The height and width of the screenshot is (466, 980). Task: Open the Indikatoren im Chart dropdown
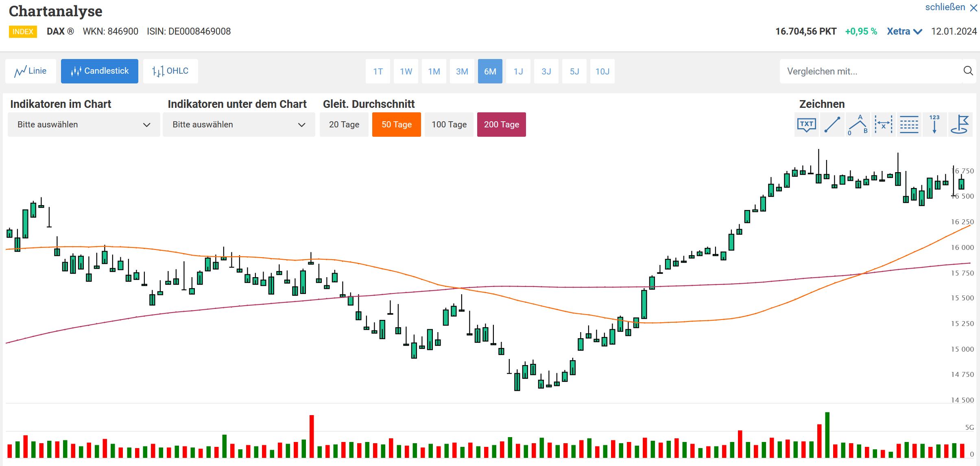point(84,125)
